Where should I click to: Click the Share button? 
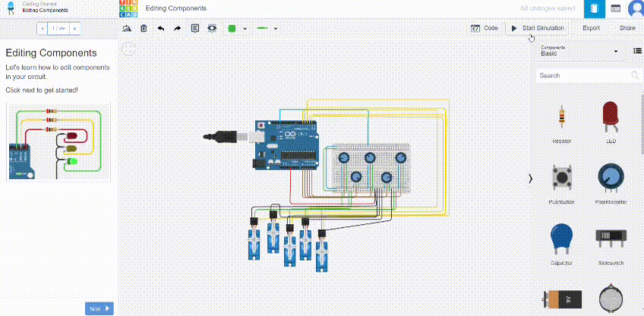(x=627, y=28)
